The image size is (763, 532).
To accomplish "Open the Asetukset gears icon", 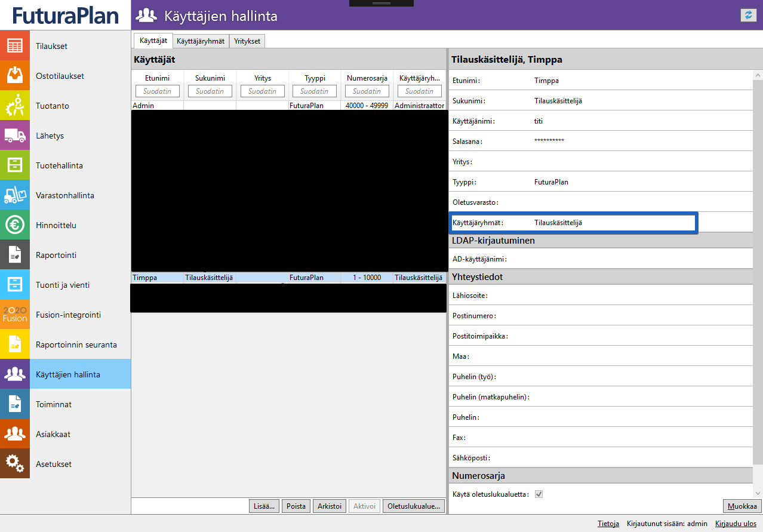I will 15,464.
